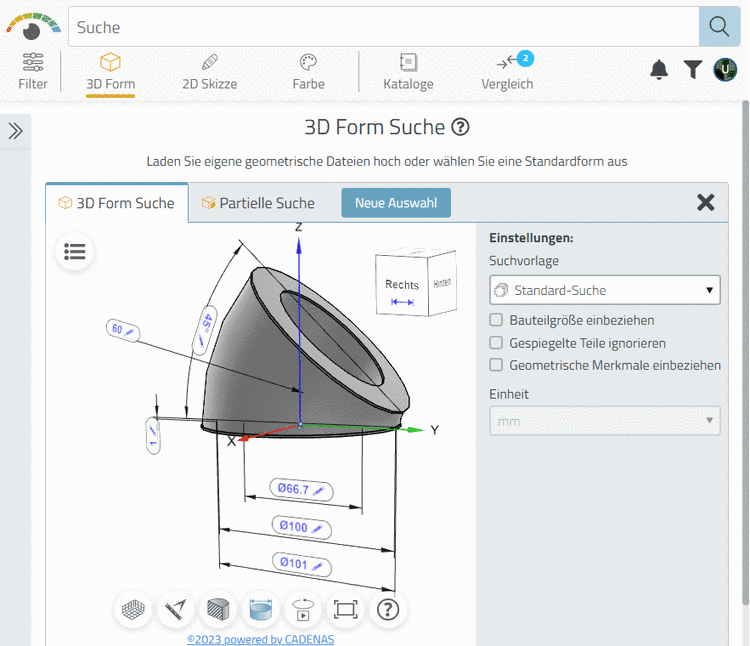Edit the 1 height dimension
This screenshot has height=646, width=750.
153,436
